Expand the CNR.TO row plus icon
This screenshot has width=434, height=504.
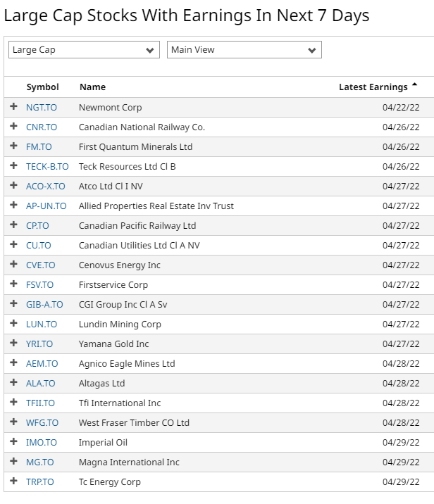pos(13,127)
